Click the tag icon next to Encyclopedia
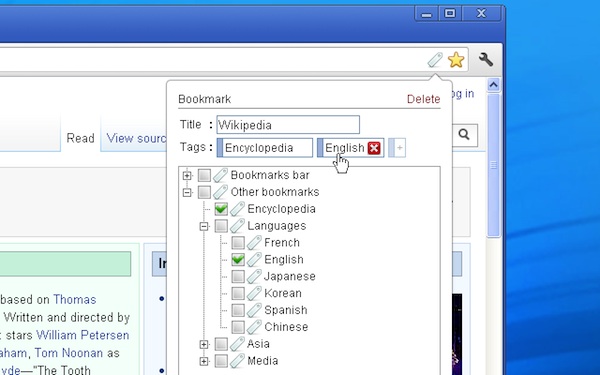 (238, 209)
